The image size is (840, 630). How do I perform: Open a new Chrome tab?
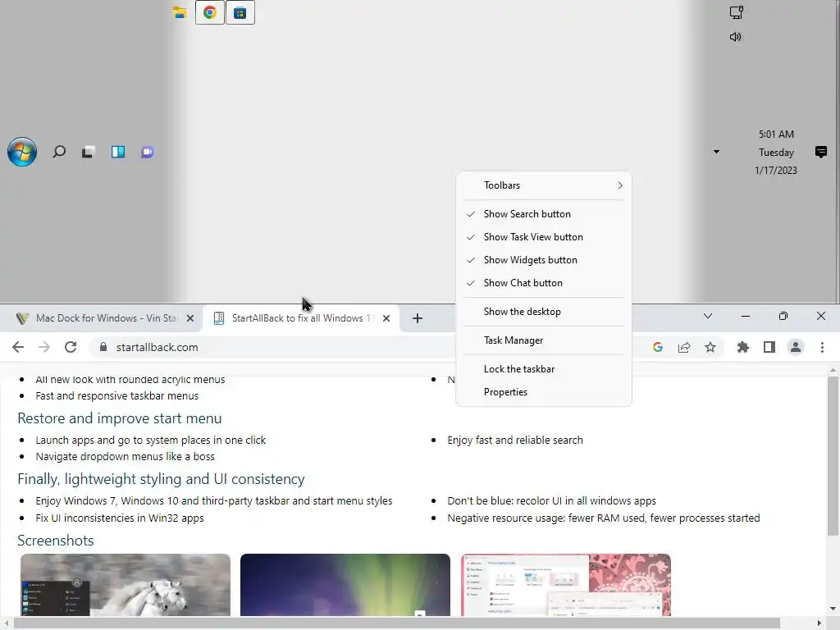pyautogui.click(x=418, y=318)
